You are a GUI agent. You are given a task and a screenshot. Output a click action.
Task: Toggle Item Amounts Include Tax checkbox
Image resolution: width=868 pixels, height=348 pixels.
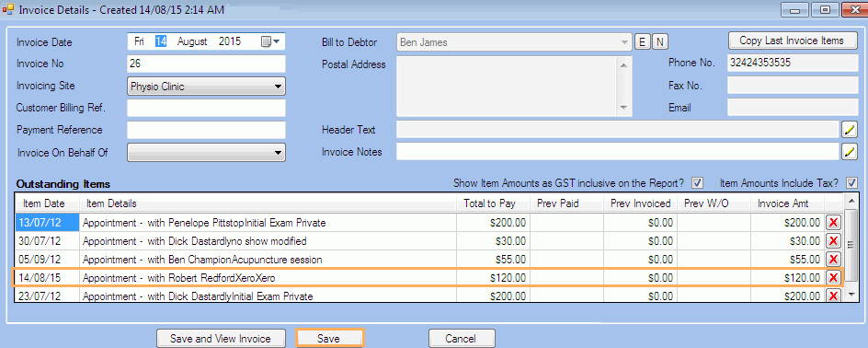852,182
